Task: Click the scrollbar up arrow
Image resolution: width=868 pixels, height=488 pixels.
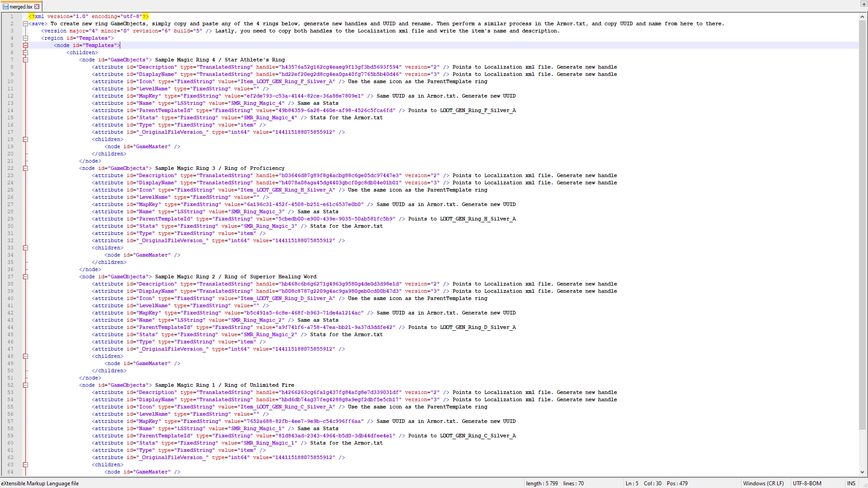Action: pos(863,16)
